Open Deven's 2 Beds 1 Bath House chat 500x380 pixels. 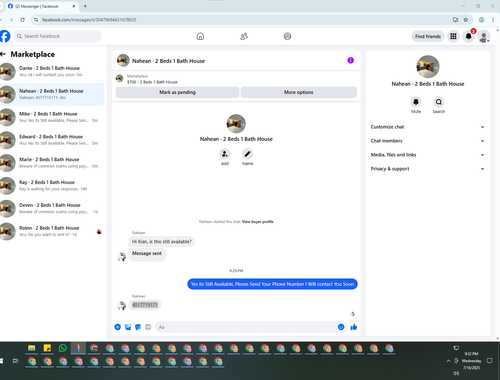(52, 208)
